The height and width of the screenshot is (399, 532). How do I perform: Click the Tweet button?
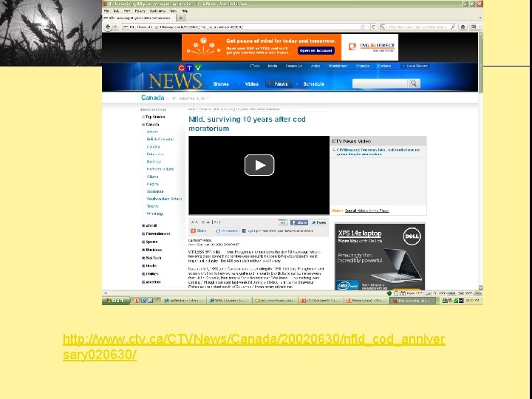click(x=318, y=222)
